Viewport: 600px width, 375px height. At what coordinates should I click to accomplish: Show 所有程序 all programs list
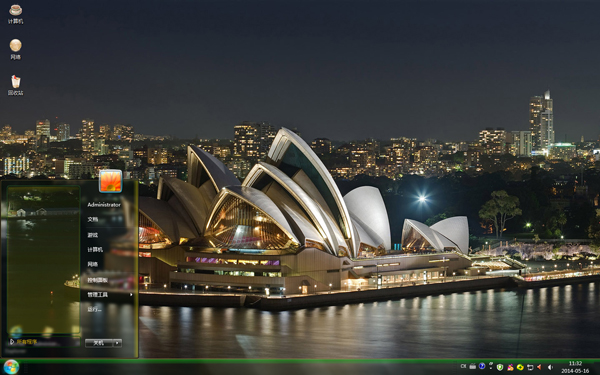point(26,341)
